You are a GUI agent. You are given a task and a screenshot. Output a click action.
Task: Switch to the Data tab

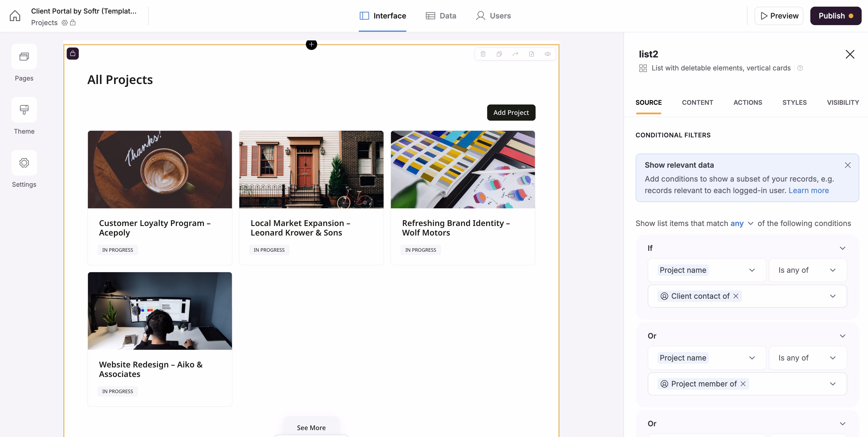441,16
